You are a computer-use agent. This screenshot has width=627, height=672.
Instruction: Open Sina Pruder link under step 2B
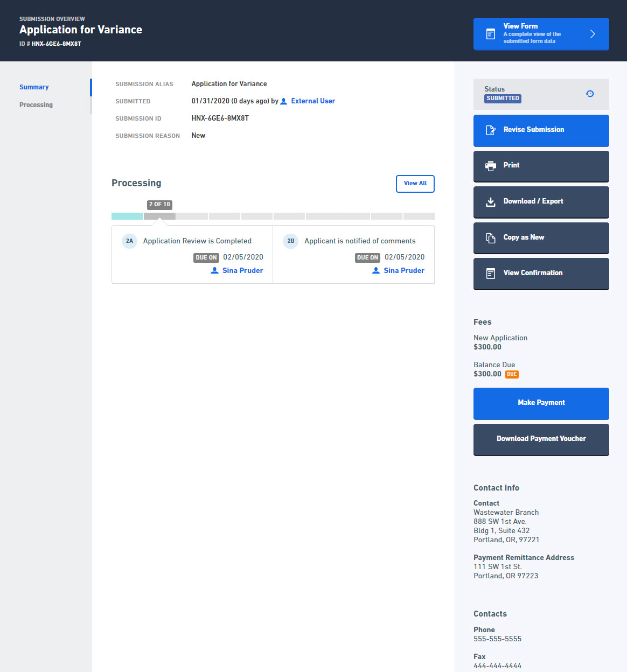pos(404,271)
